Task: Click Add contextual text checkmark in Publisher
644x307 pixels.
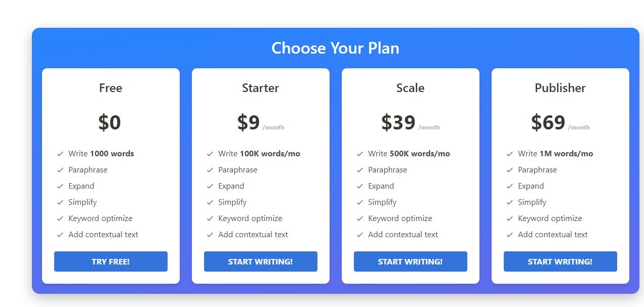Action: [510, 235]
